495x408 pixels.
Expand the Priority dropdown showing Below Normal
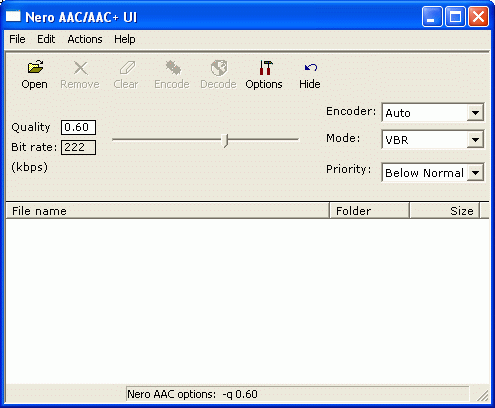(475, 173)
